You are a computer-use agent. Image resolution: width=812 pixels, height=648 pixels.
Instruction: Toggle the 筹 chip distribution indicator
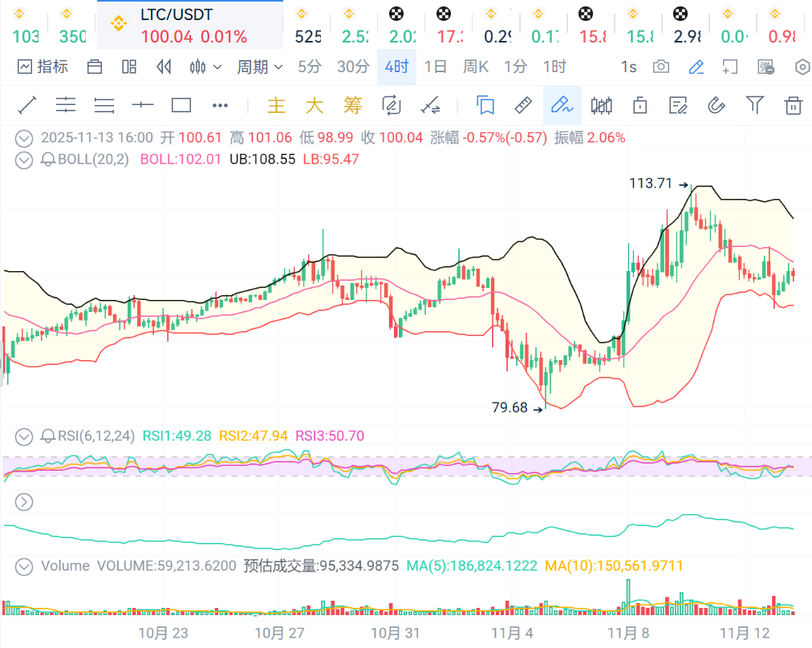pos(353,105)
